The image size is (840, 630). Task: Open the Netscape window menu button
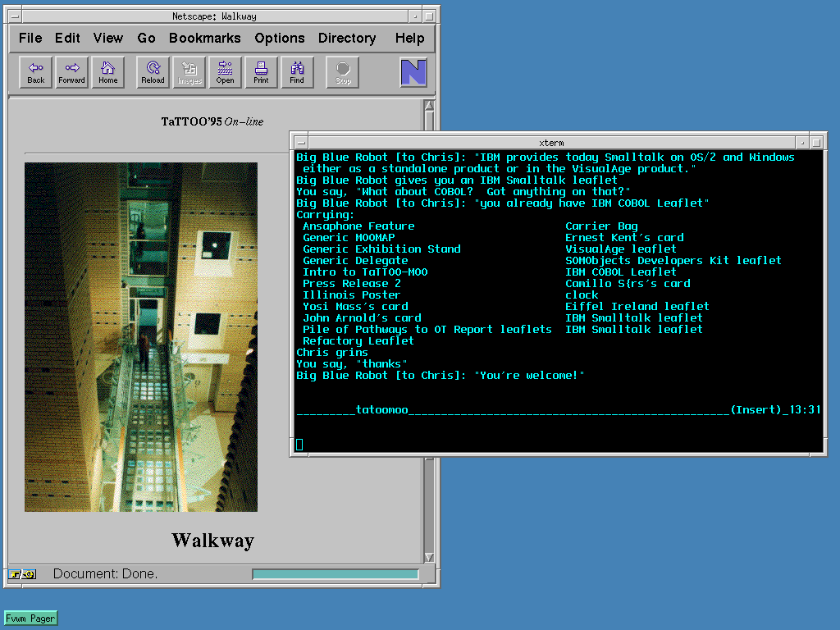point(15,16)
